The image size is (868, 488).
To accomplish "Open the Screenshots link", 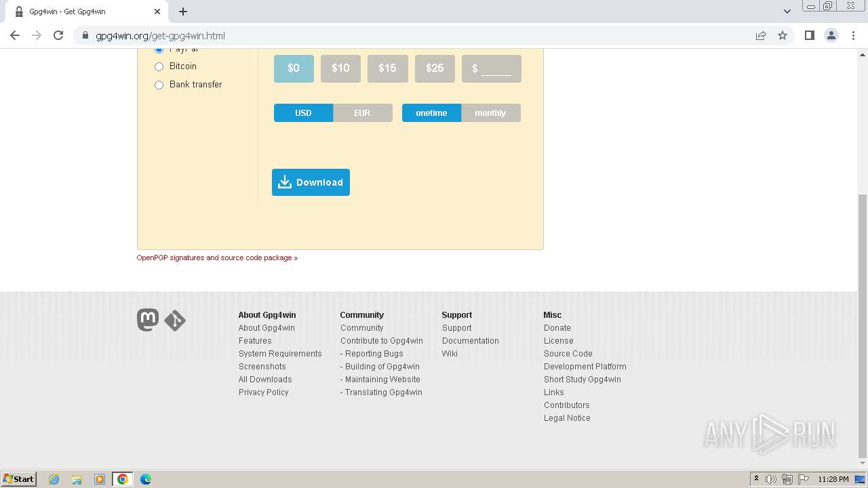I will pyautogui.click(x=262, y=367).
